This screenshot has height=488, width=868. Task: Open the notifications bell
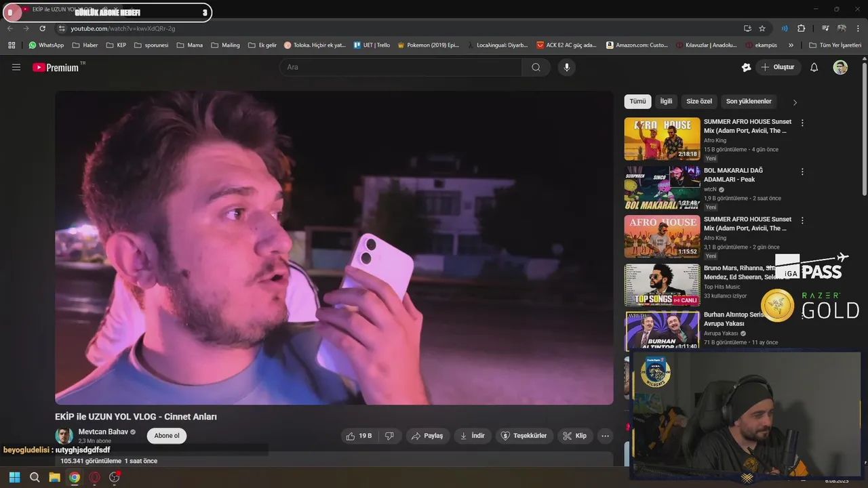814,67
